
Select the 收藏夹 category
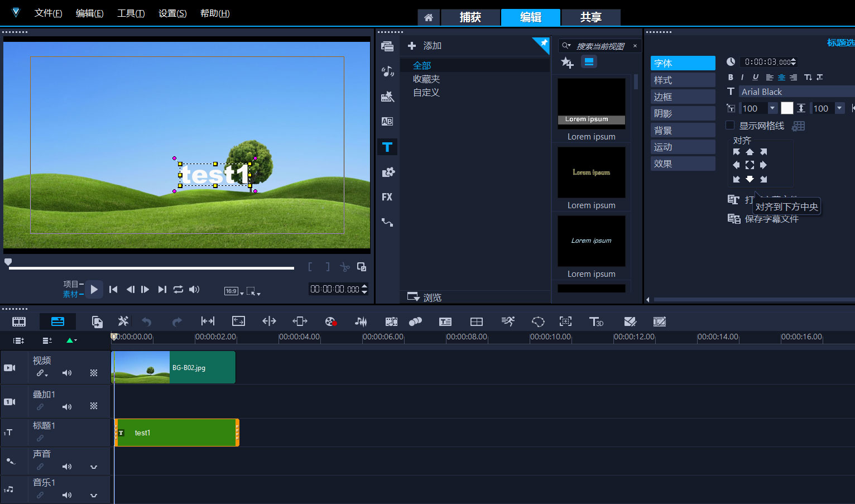coord(426,79)
